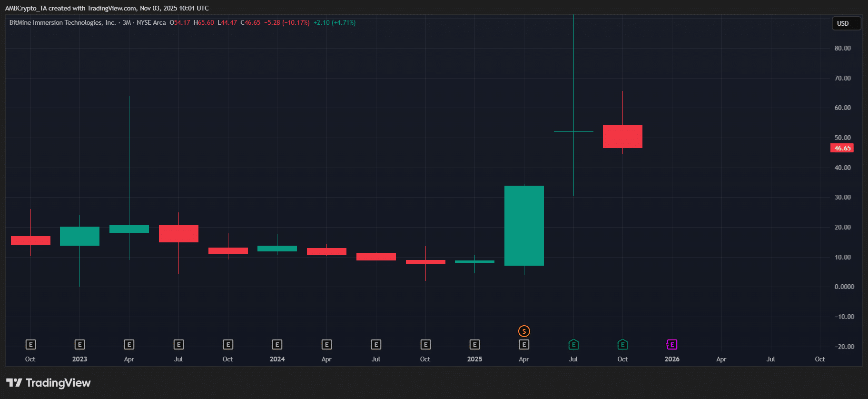Click the TradingView logo
The image size is (868, 399).
pyautogui.click(x=49, y=383)
